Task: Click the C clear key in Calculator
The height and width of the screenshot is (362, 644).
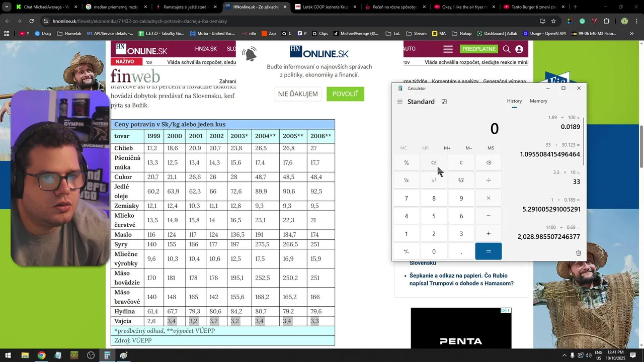Action: tap(461, 162)
